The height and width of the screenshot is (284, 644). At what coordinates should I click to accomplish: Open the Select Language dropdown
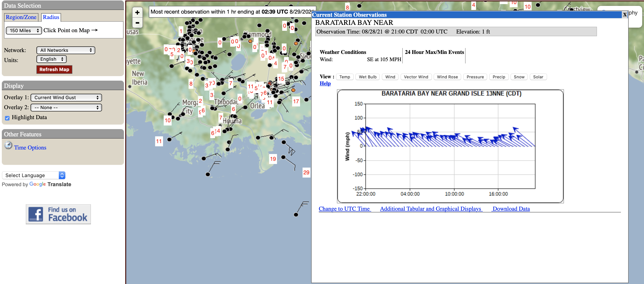click(x=34, y=175)
